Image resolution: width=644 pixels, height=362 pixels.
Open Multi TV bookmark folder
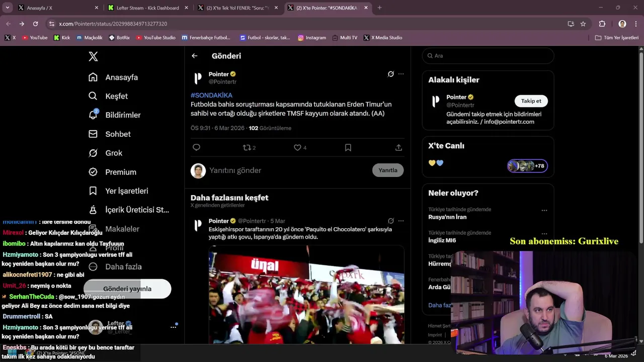[345, 38]
